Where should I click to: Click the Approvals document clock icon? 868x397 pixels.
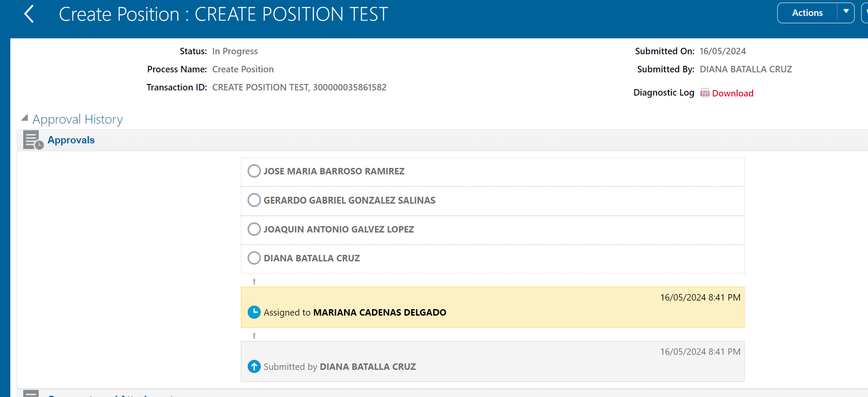point(33,140)
